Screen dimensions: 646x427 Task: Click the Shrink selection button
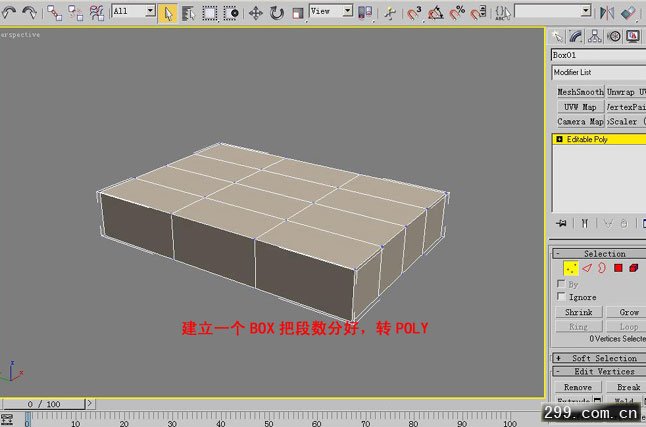click(x=578, y=312)
